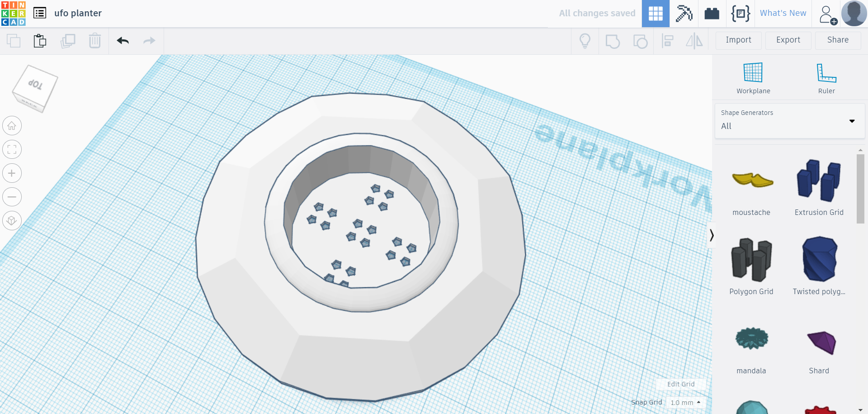
Task: Click the shapes scrollbar up arrow
Action: (860, 150)
